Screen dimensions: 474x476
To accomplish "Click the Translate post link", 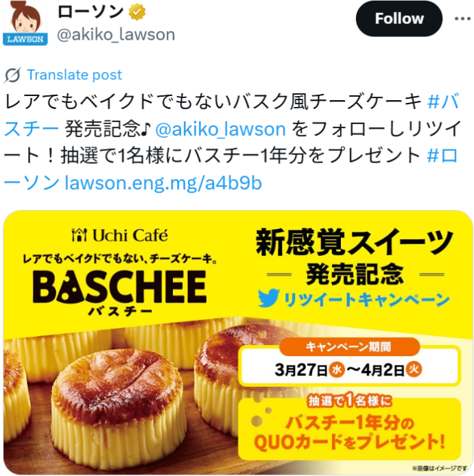I will (74, 75).
